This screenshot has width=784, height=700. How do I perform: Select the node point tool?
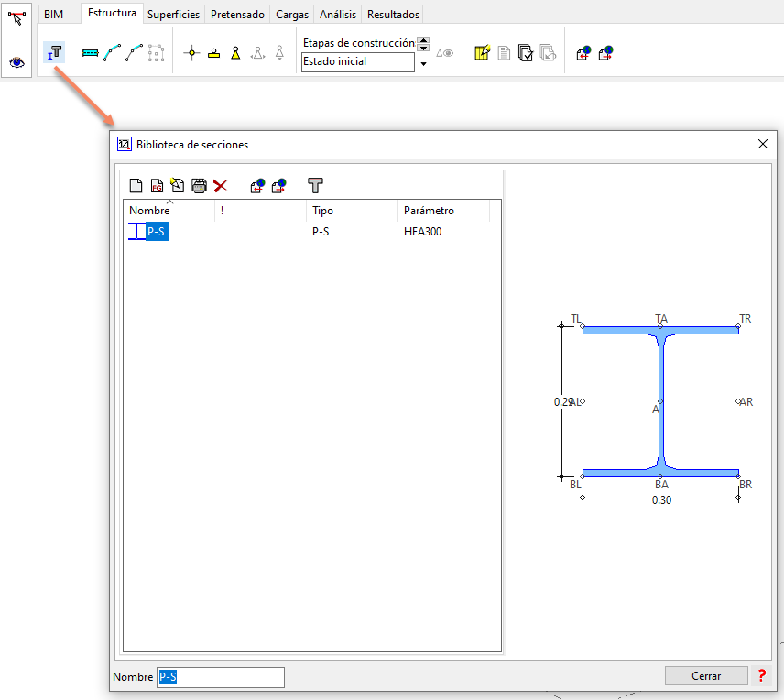point(191,53)
